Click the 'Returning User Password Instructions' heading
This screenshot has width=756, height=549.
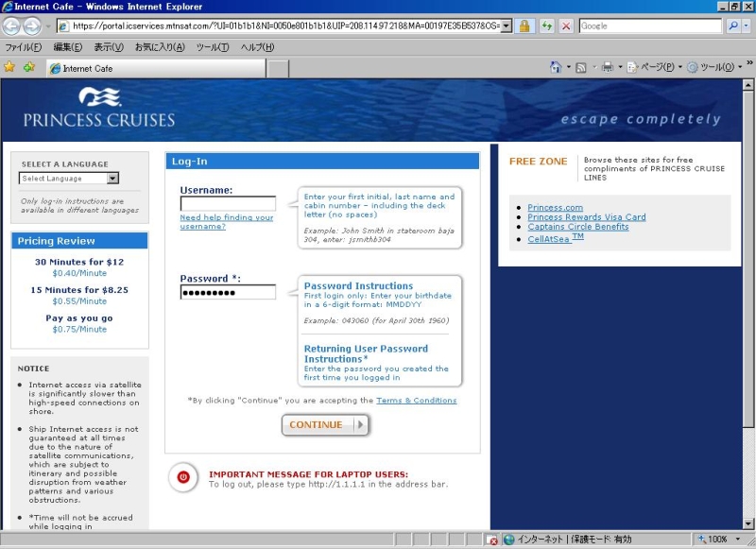pyautogui.click(x=366, y=353)
